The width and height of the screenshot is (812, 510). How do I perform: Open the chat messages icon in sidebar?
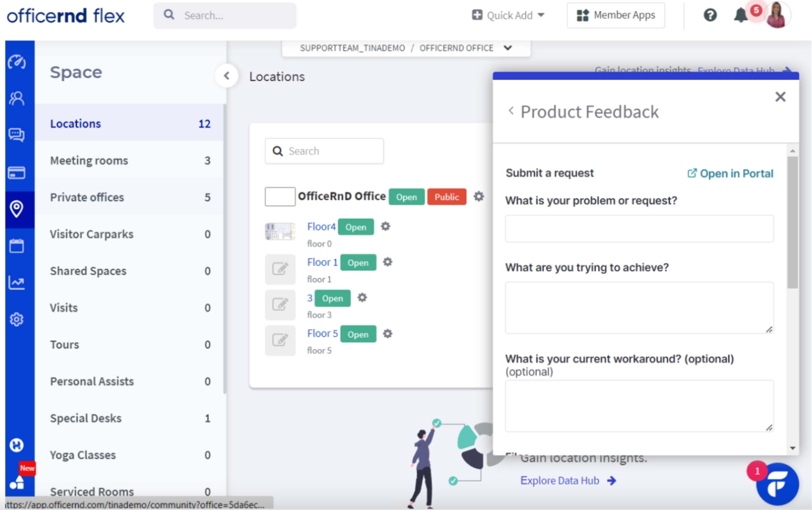(x=17, y=135)
